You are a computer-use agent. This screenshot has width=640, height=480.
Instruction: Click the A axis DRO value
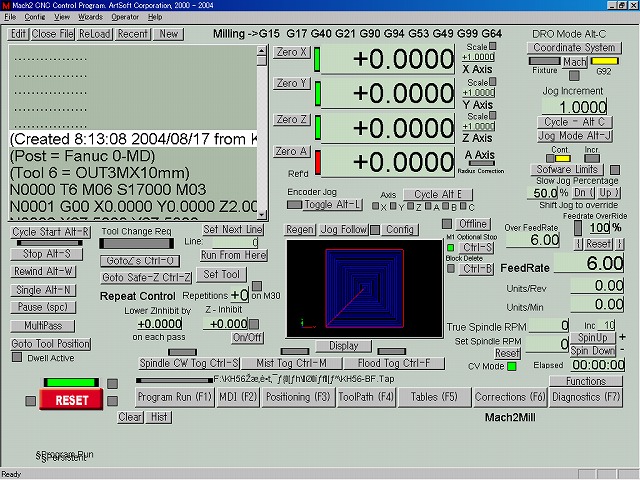tap(388, 162)
